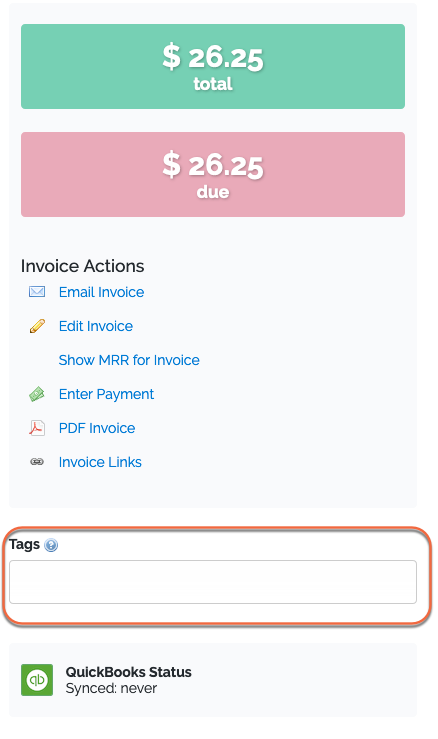Viewport: 438px width, 739px height.
Task: Click the green cash icon for payment
Action: 37,394
